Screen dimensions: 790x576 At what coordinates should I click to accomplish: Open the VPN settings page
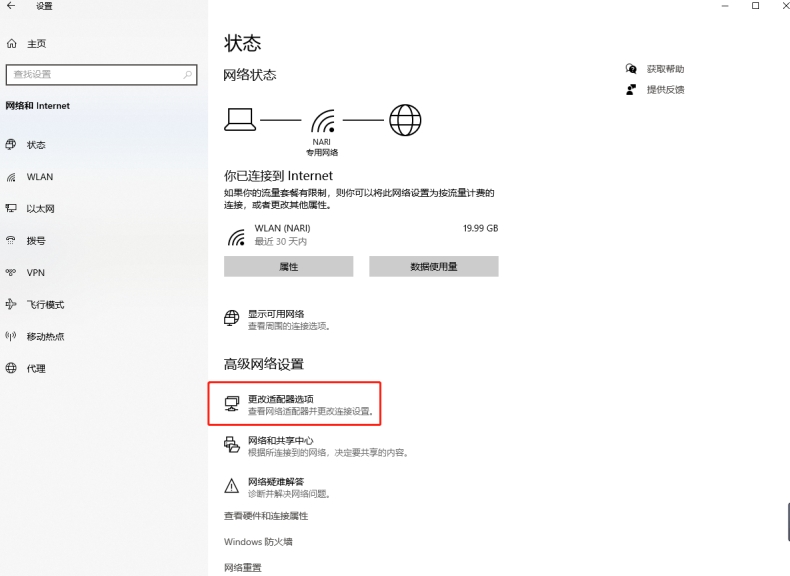[x=36, y=273]
